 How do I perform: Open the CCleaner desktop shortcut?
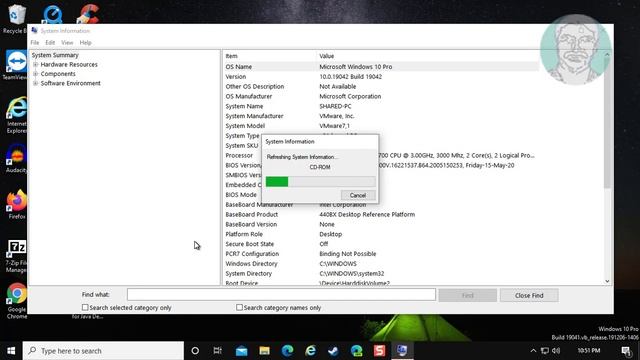[87, 14]
